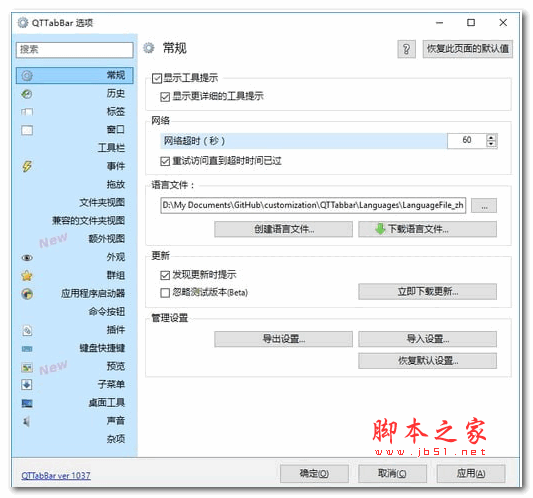Viewport: 533px width, 498px height.
Task: Decrease network timeout with down arrow
Action: click(x=491, y=144)
